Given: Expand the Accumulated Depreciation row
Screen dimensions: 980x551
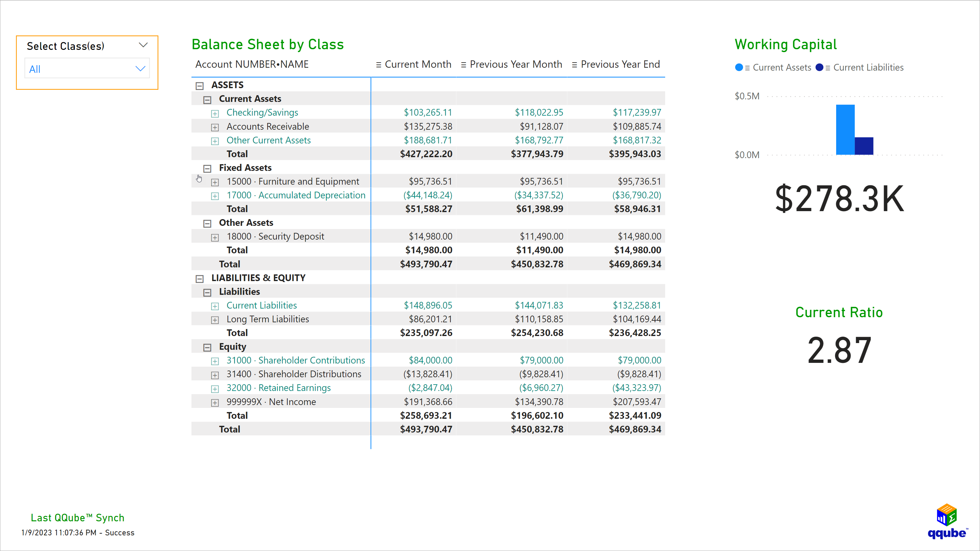Looking at the screenshot, I should click(x=215, y=195).
